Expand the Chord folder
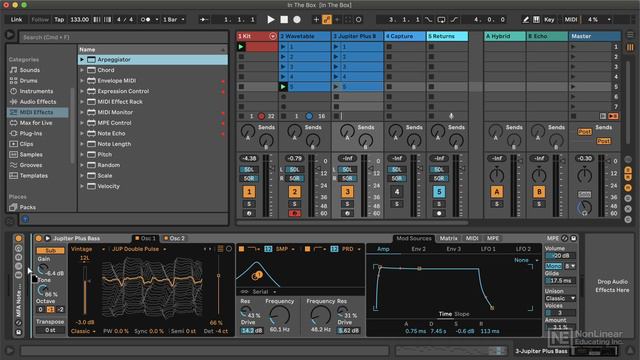The width and height of the screenshot is (640, 360). pyautogui.click(x=82, y=70)
